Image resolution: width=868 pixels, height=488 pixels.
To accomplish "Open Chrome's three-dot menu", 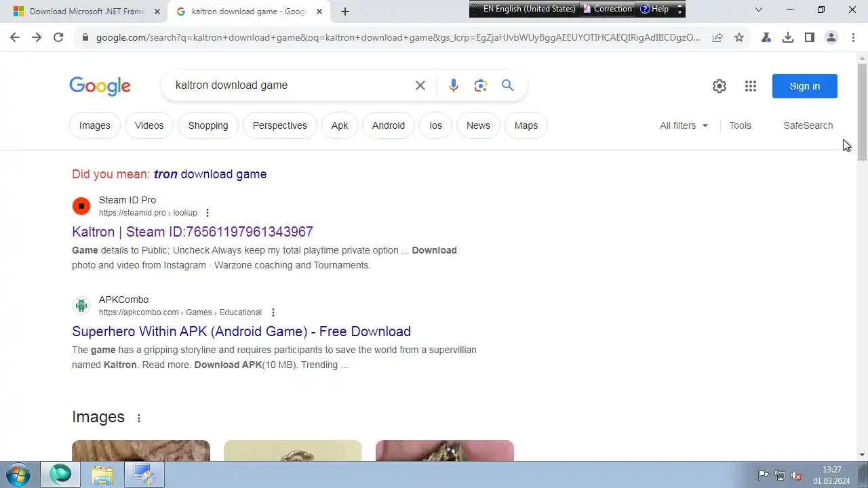I will pyautogui.click(x=853, y=37).
